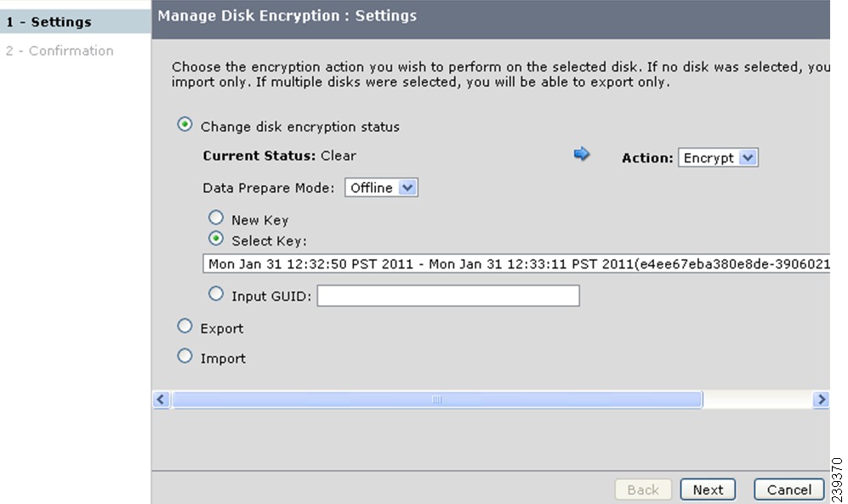
Task: Open the Data Prepare Mode dropdown
Action: click(x=381, y=188)
